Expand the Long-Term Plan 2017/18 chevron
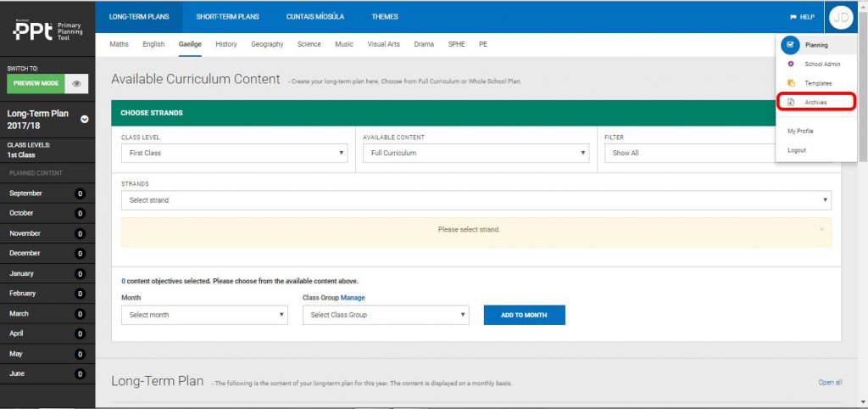The height and width of the screenshot is (409, 868). (x=84, y=119)
